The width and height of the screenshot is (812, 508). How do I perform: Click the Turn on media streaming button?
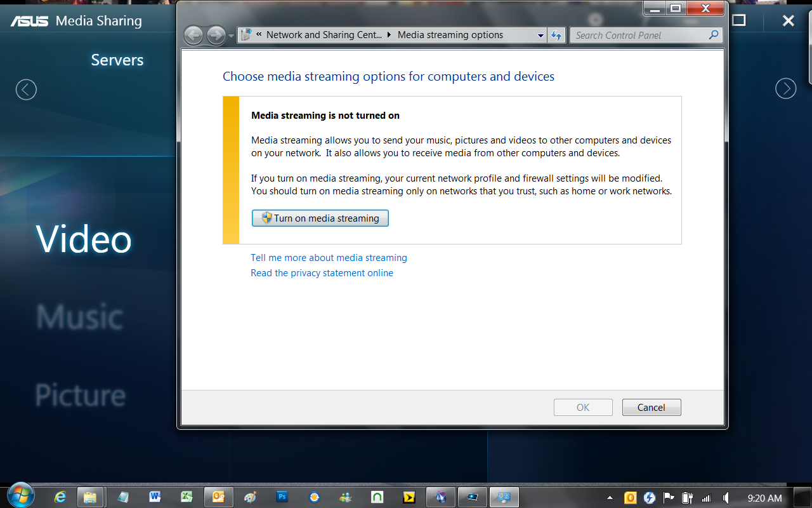click(x=320, y=218)
